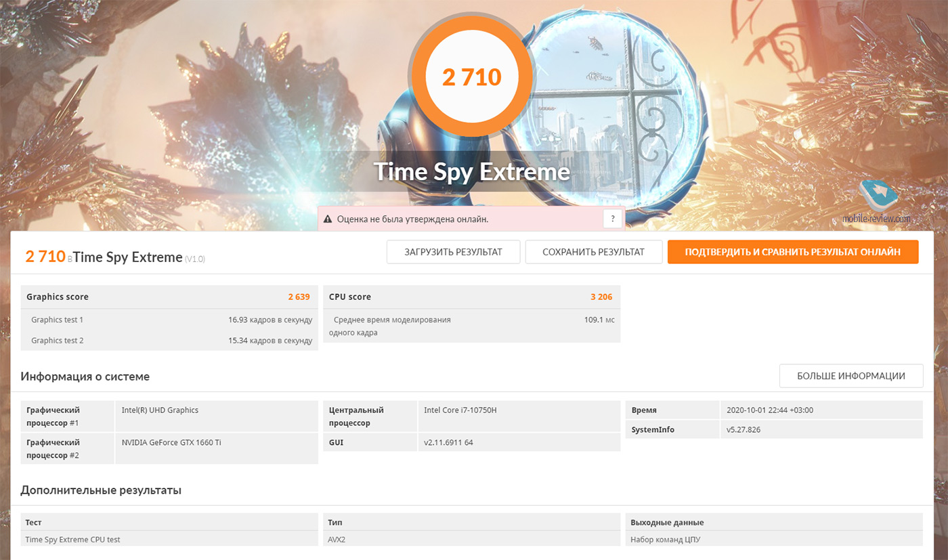Image resolution: width=948 pixels, height=560 pixels.
Task: Click ПОДТВЕРДИТЬ И СРАВНИТЬ РЕЗУЛЬТАТ ОНЛАЙН button
Action: [793, 252]
